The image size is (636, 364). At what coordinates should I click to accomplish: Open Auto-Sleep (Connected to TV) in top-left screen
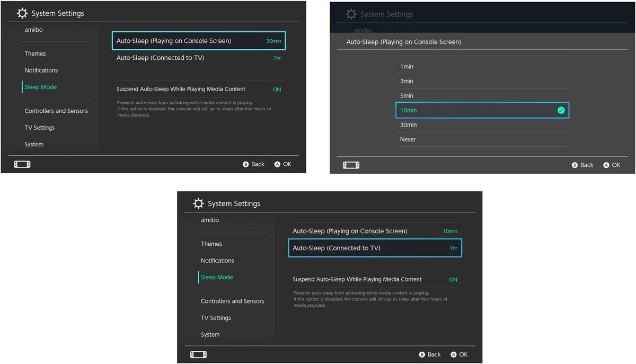(x=199, y=58)
